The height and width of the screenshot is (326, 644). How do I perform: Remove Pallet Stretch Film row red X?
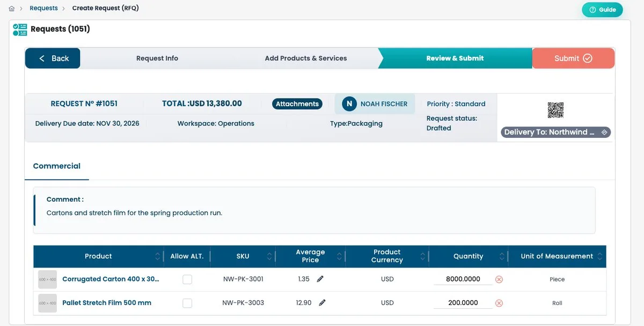(x=499, y=303)
